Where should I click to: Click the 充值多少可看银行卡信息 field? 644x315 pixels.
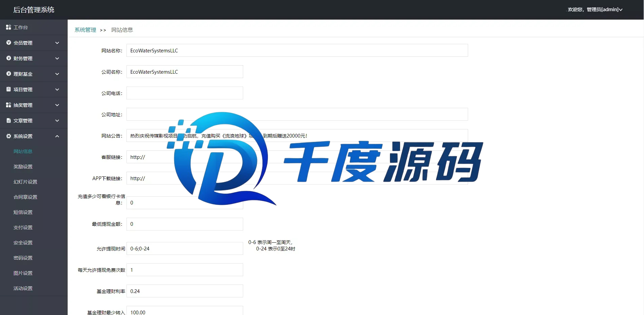[x=185, y=202]
